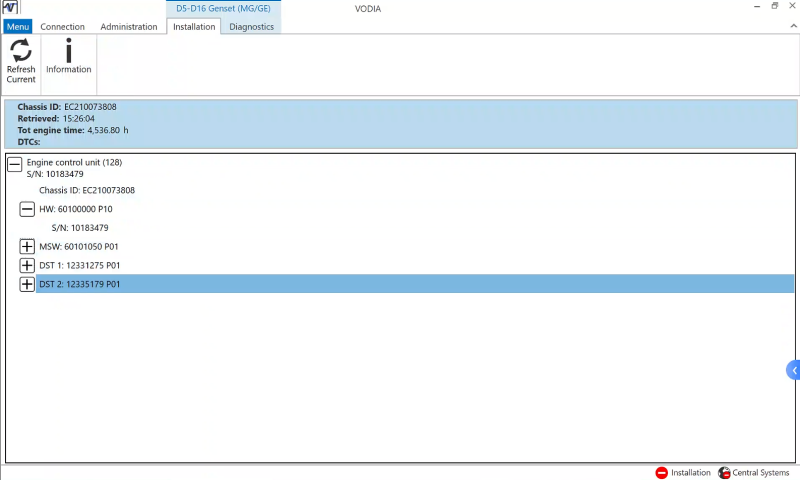Click the Refresh Current icon
The height and width of the screenshot is (480, 800).
point(21,52)
